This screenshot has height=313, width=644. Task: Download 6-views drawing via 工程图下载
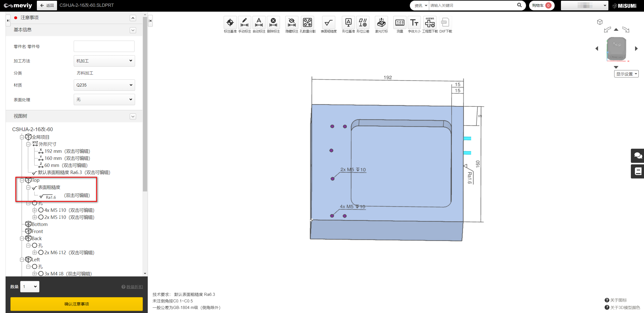tap(430, 23)
